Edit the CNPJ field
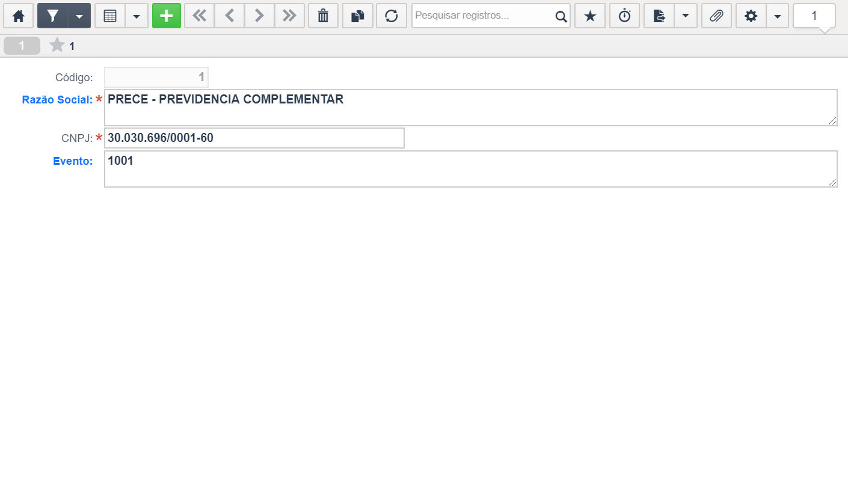 254,138
